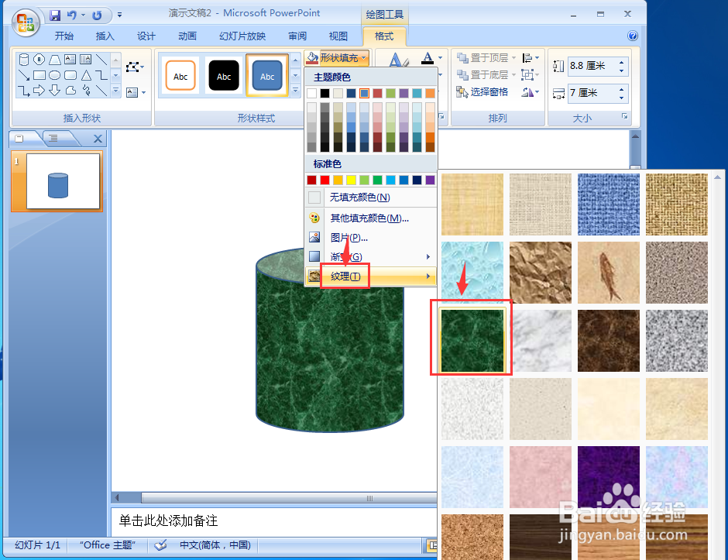Open the Rotate objects button
Viewport: 728px width, 560px height.
pos(531,92)
